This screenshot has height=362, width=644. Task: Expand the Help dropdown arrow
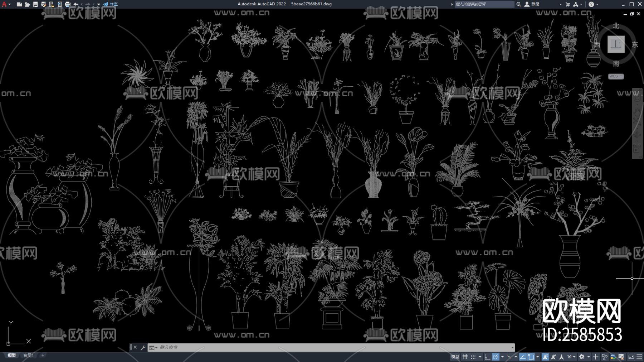[597, 4]
